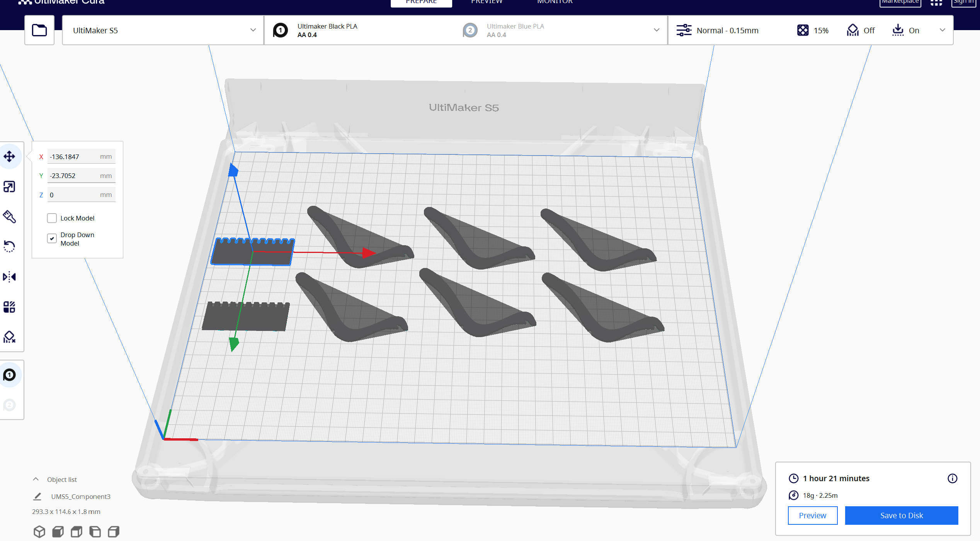Screen dimensions: 980x541
Task: Expand the material configuration dropdown
Action: tap(466, 30)
